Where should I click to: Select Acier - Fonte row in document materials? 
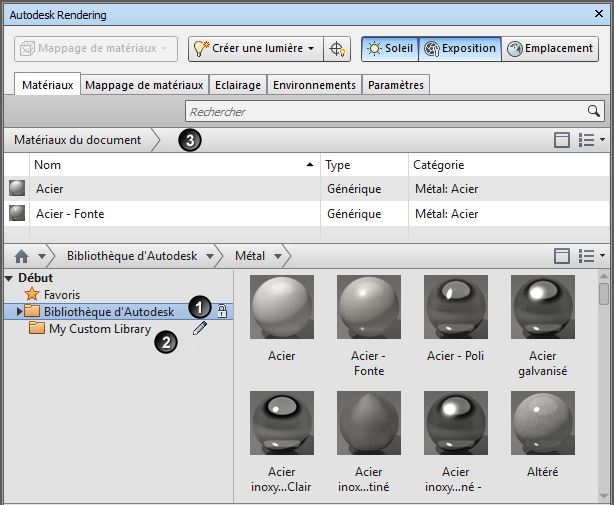tap(307, 214)
